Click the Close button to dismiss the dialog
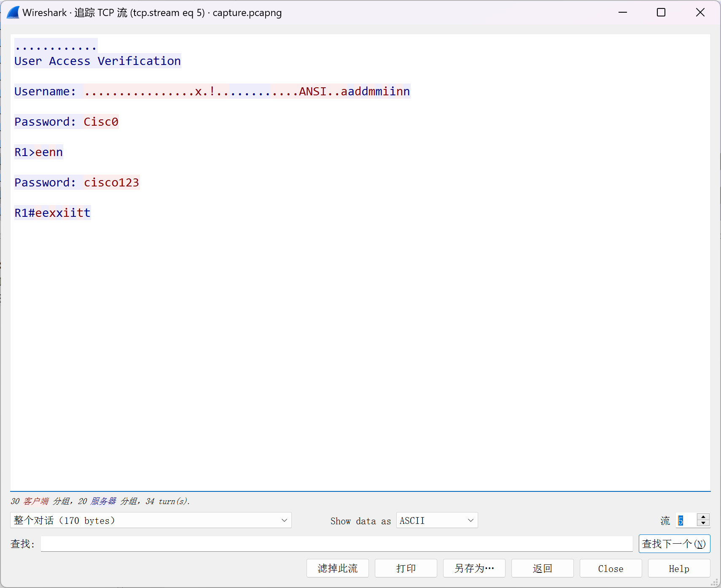Image resolution: width=721 pixels, height=588 pixels. click(x=610, y=568)
